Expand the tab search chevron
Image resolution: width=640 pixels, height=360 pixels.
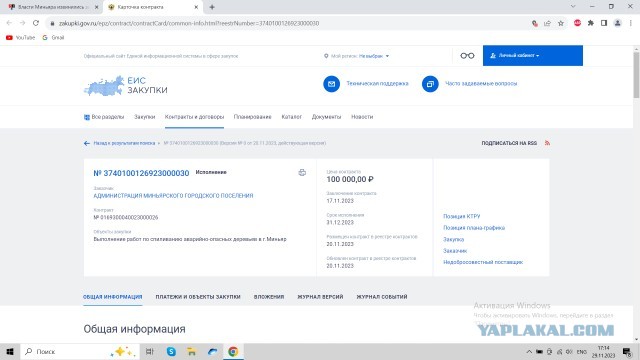pos(573,7)
